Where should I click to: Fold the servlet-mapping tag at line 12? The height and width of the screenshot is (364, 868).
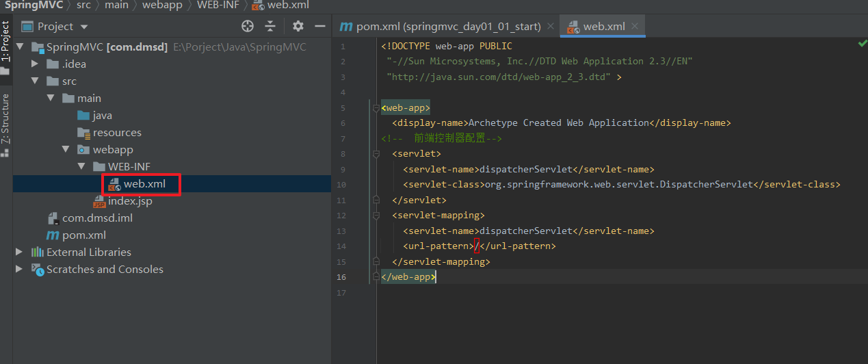pyautogui.click(x=376, y=216)
